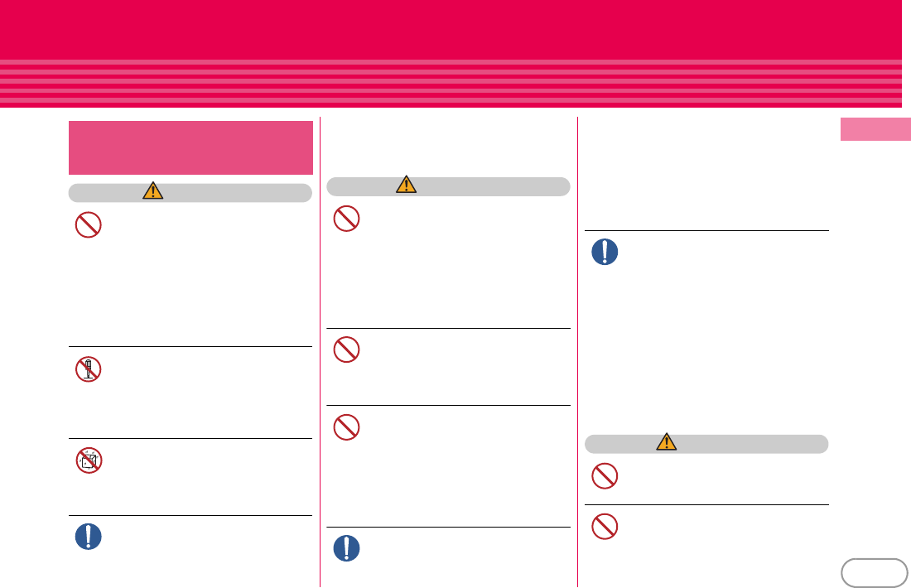Select the warning triangle in the right column's gray bar
This screenshot has height=588, width=911.
click(667, 441)
